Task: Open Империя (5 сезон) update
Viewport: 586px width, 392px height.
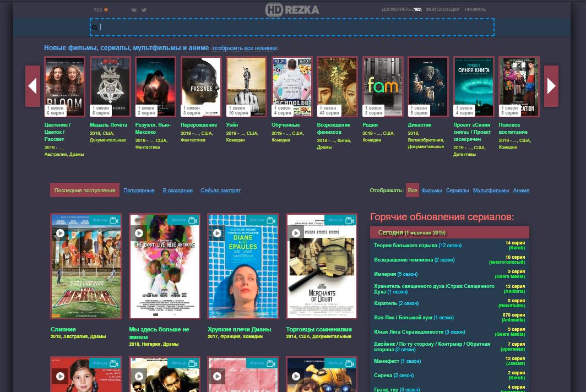Action: click(396, 274)
